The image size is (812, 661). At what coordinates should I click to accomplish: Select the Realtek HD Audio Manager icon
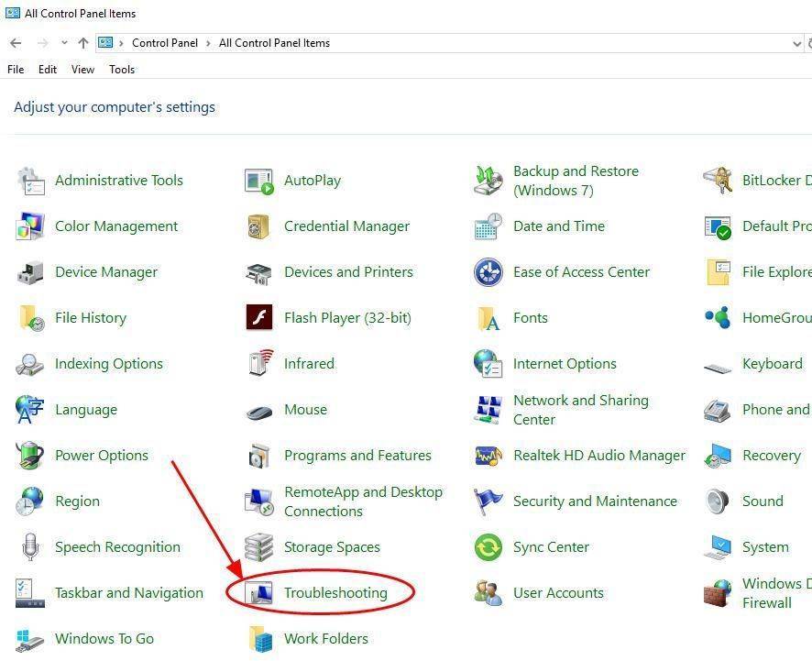coord(488,456)
